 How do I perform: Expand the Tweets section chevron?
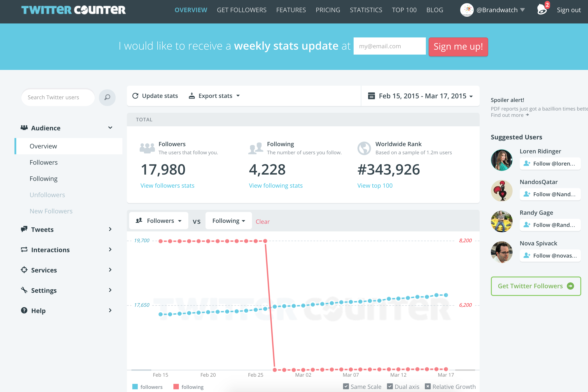[x=110, y=229]
